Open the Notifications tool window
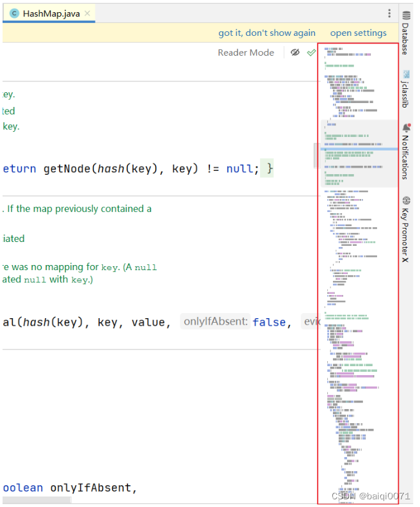Image resolution: width=420 pixels, height=507 pixels. (x=406, y=151)
